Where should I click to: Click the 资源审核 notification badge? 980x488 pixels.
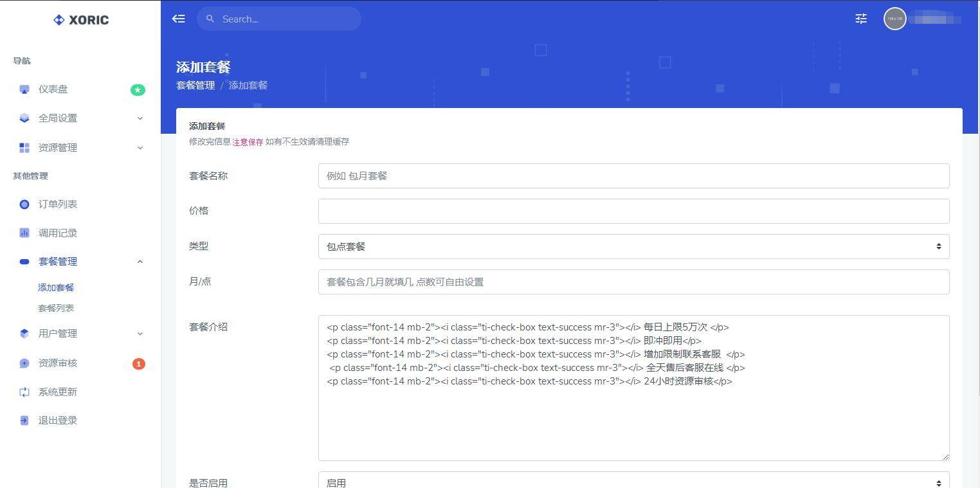pyautogui.click(x=138, y=364)
